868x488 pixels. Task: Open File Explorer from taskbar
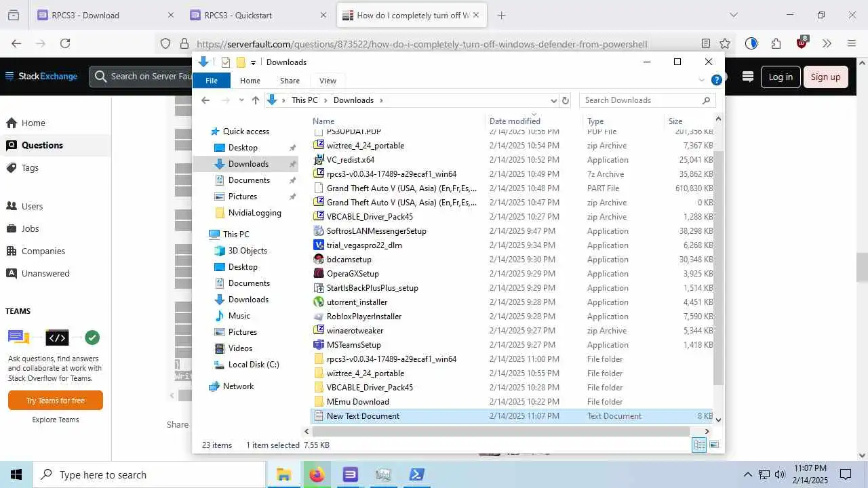[x=283, y=474]
